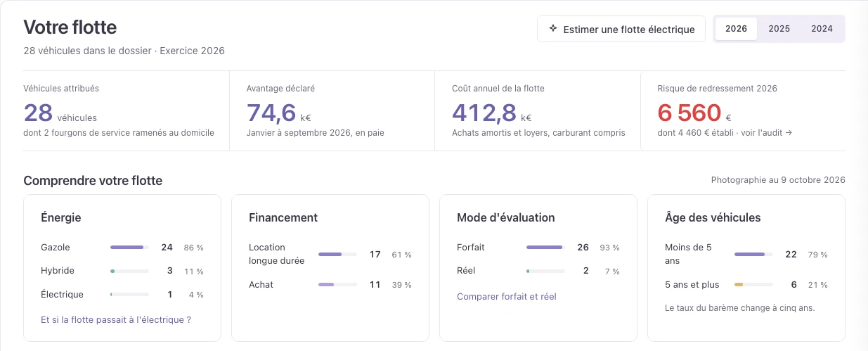Image resolution: width=868 pixels, height=351 pixels.
Task: Switch to the 2026 exercise tab
Action: (736, 29)
